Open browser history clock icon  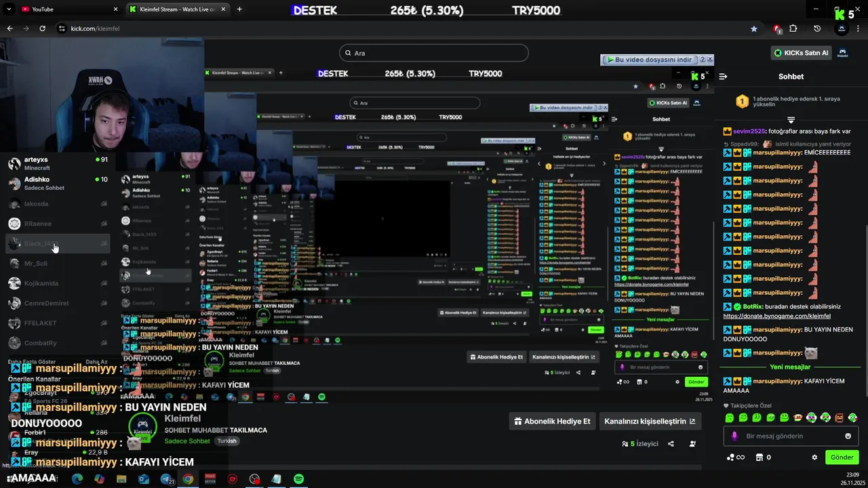(x=817, y=28)
